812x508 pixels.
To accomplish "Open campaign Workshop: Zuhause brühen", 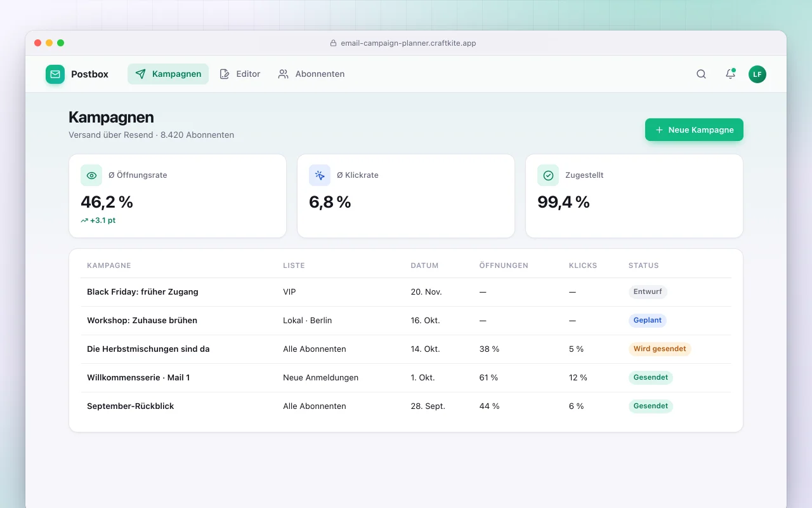I will (142, 321).
